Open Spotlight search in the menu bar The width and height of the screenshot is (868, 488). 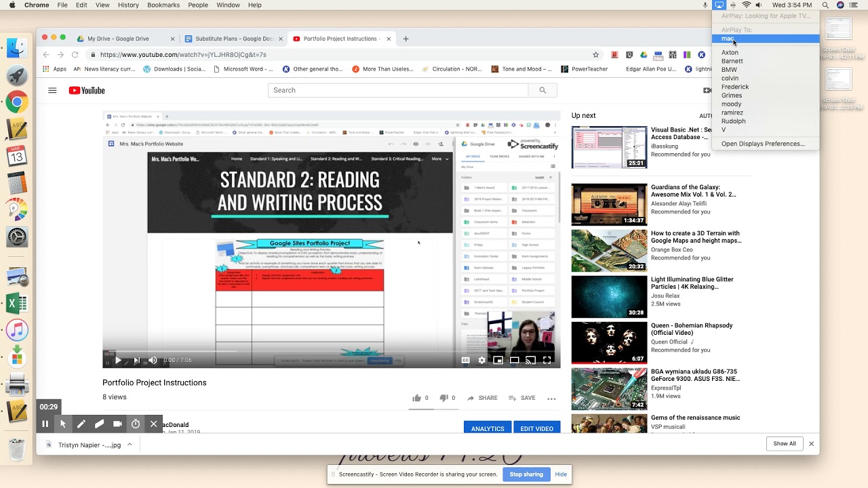click(825, 5)
